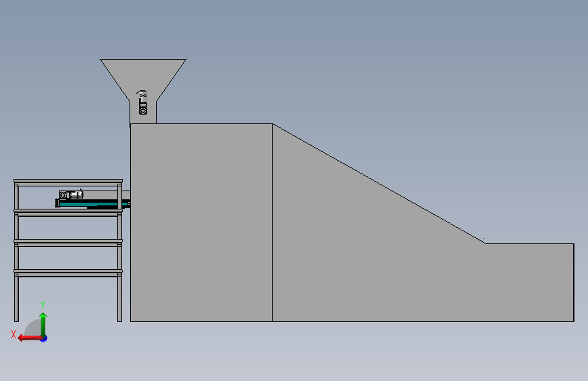Select the motor lying on the shelf rack
588x381 pixels.
click(x=71, y=195)
